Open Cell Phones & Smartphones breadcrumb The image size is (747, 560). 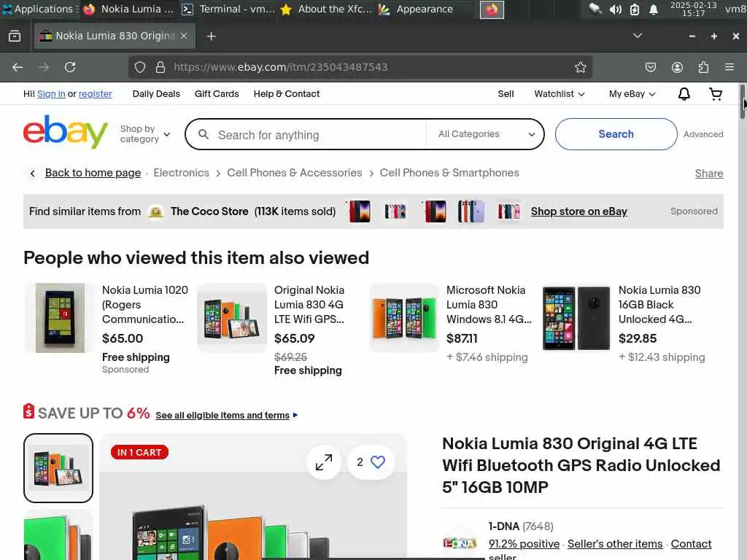449,173
